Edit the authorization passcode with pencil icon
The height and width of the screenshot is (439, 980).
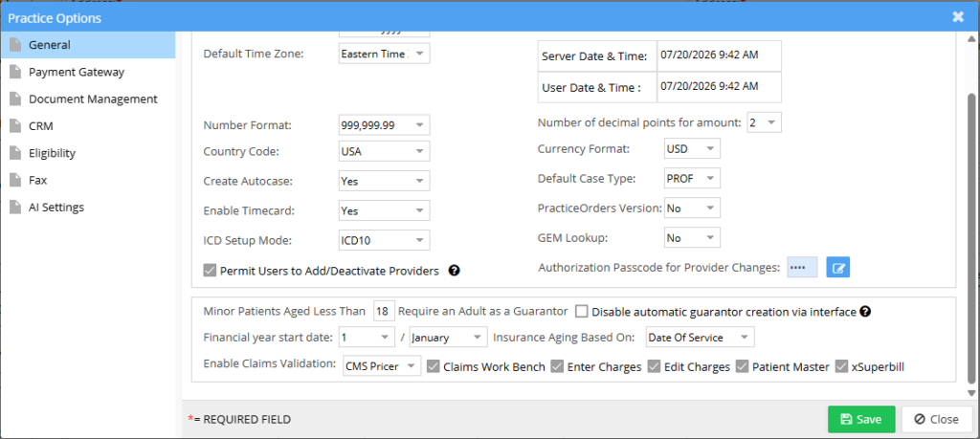pos(838,267)
